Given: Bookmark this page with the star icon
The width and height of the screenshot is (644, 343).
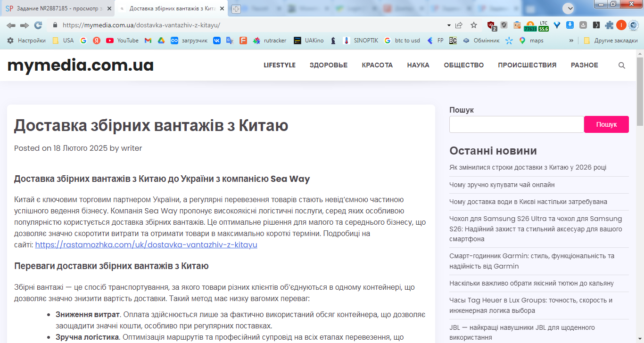Looking at the screenshot, I should click(474, 25).
